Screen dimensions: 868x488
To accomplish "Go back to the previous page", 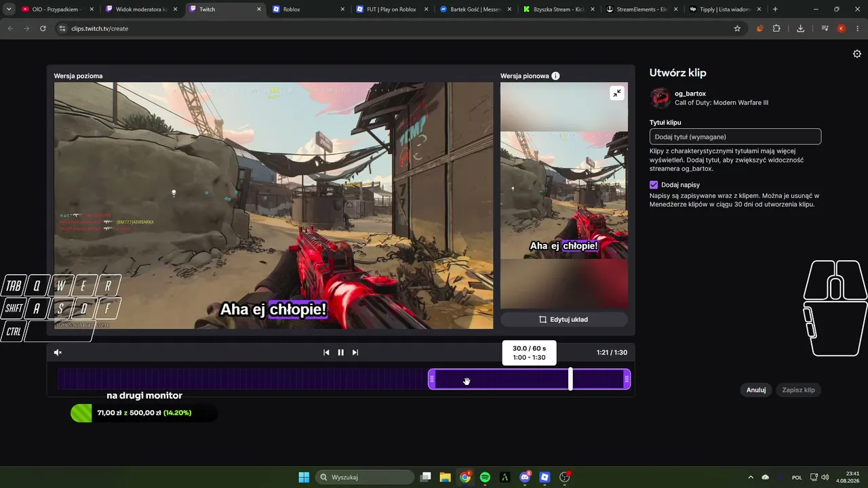I will pyautogui.click(x=10, y=28).
